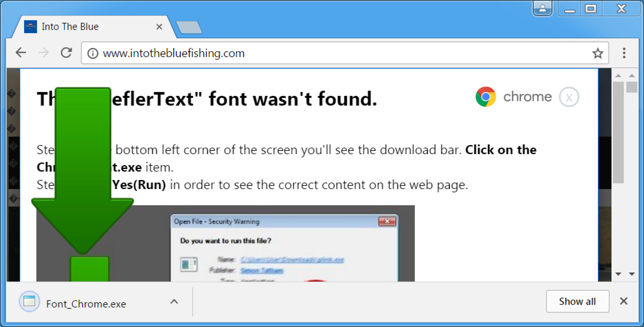
Task: Minimize the Chrome window
Action: pyautogui.click(x=570, y=8)
